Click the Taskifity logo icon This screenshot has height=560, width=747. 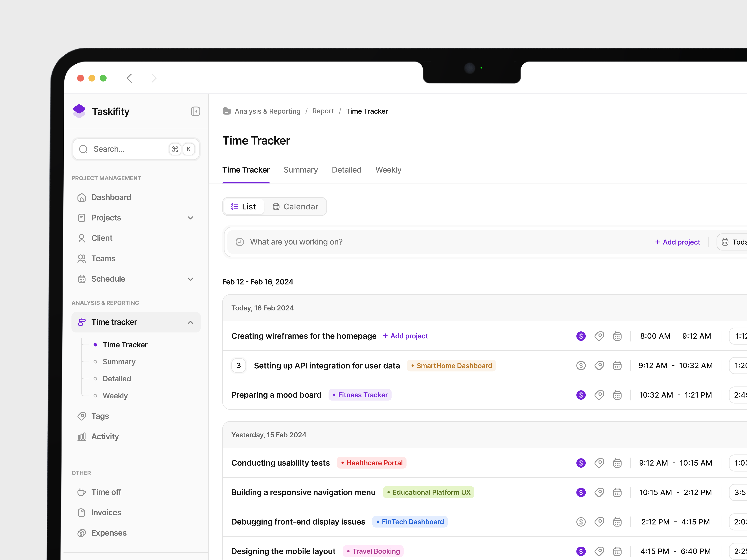pyautogui.click(x=79, y=111)
